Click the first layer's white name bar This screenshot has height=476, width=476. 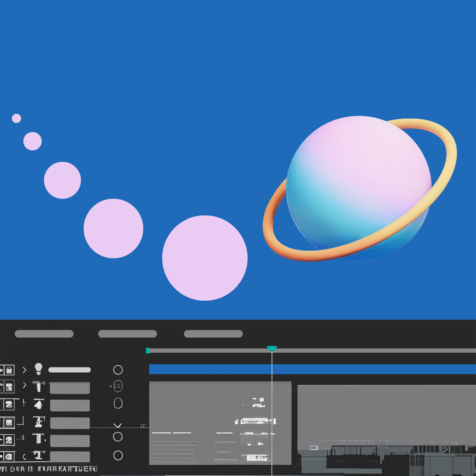click(x=69, y=370)
